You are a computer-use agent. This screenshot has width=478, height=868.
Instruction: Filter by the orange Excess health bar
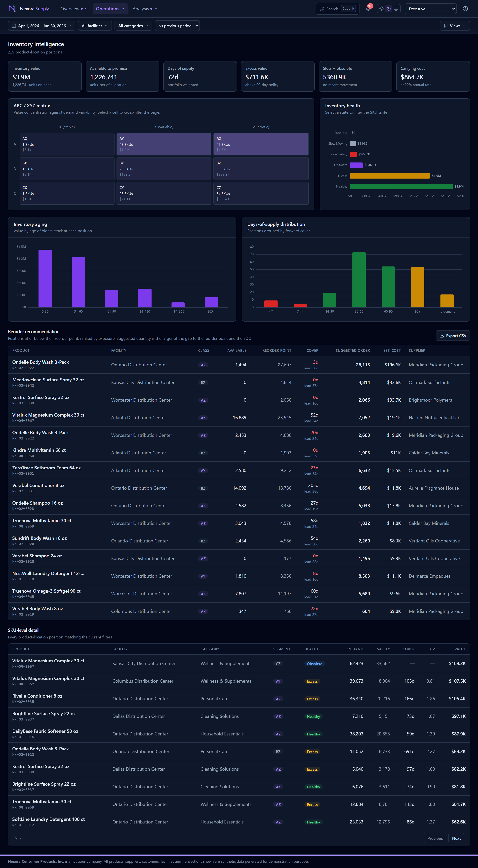click(390, 176)
